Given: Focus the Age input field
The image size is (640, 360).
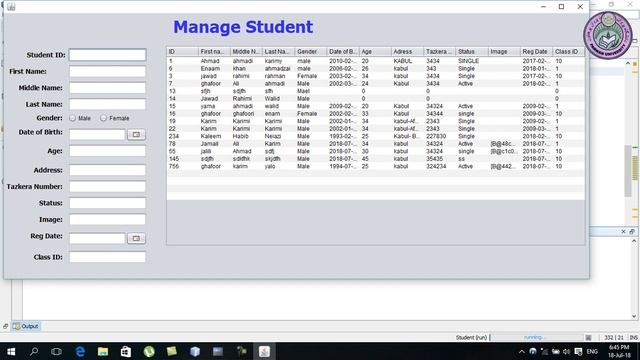Looking at the screenshot, I should coord(107,151).
